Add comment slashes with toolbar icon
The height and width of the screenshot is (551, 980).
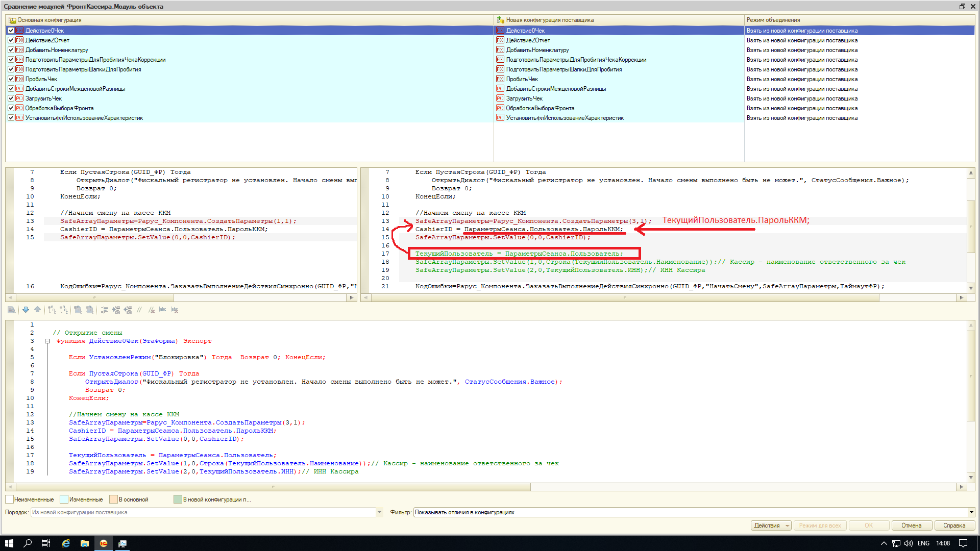click(x=139, y=310)
